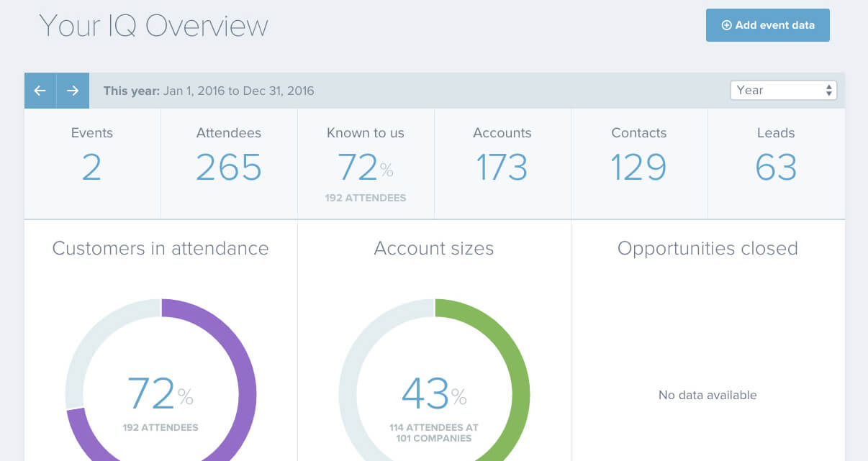The width and height of the screenshot is (868, 461).
Task: Click the Account sizes heading
Action: coord(434,249)
